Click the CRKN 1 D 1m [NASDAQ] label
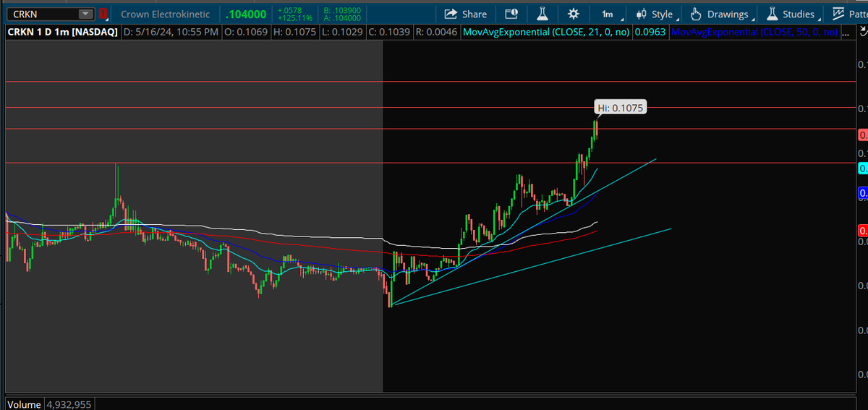 63,32
